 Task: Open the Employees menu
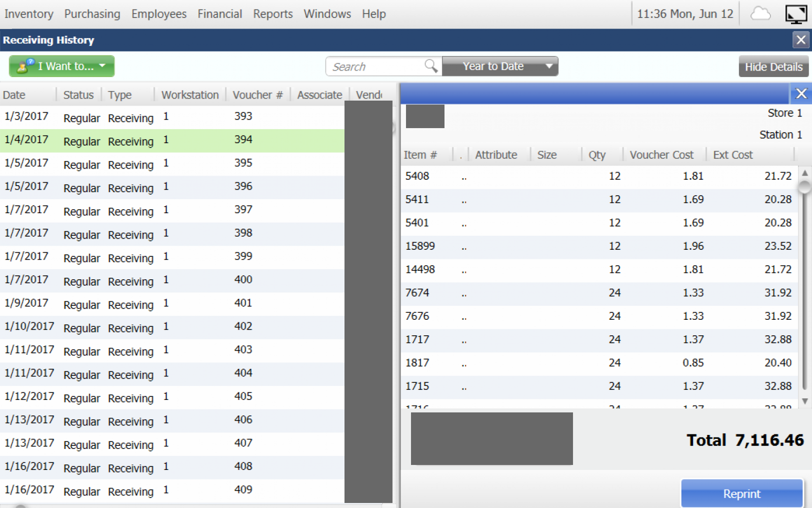tap(159, 14)
